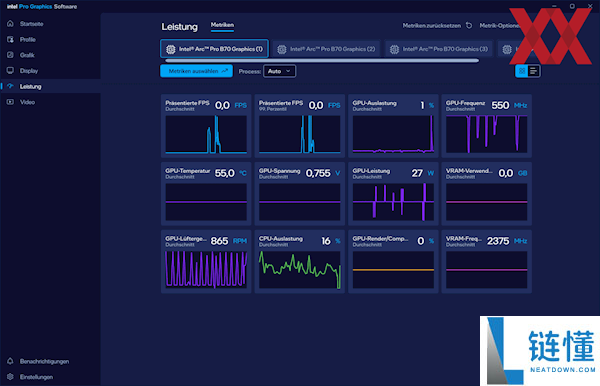
Task: Click the GPU-Auslastung graph card
Action: pos(393,126)
